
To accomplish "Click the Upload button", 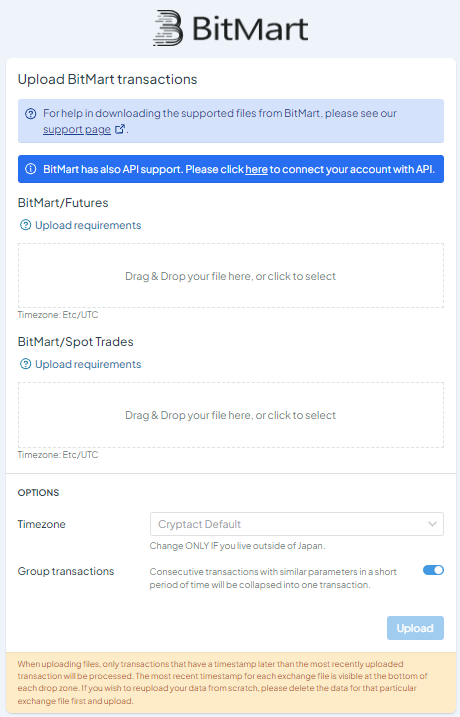I will 415,628.
